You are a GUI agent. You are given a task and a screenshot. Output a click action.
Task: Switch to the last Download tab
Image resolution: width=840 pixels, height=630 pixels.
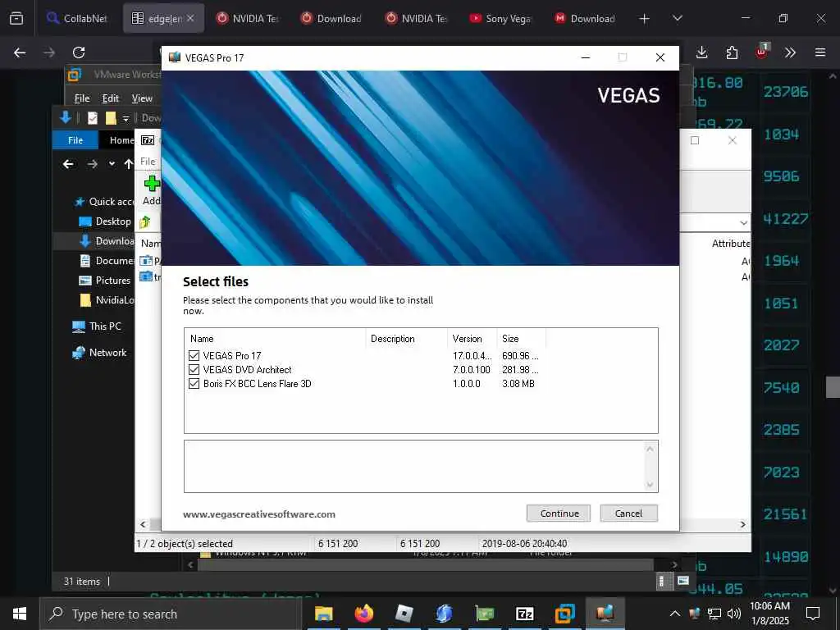(584, 18)
